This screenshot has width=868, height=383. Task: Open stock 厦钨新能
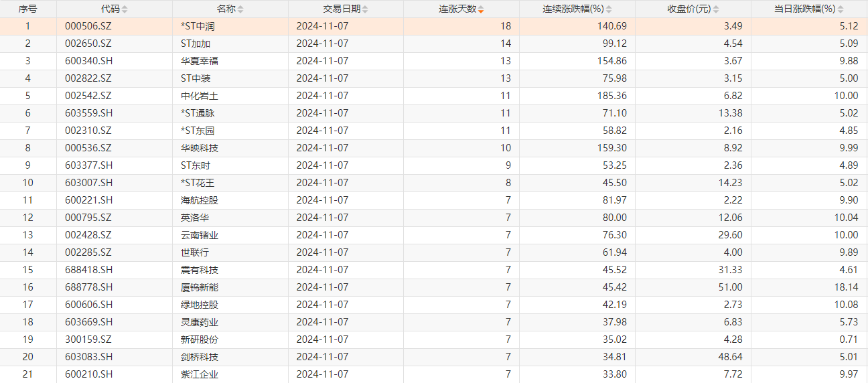tap(200, 287)
